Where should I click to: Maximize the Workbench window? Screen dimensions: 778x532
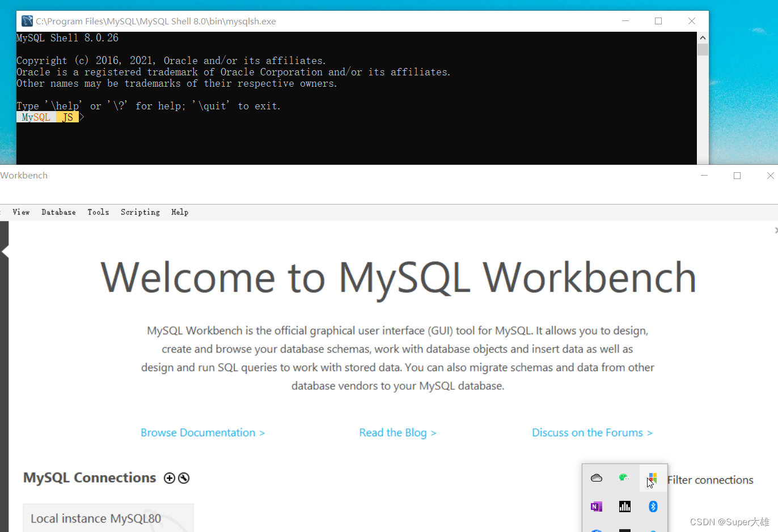[x=737, y=176]
